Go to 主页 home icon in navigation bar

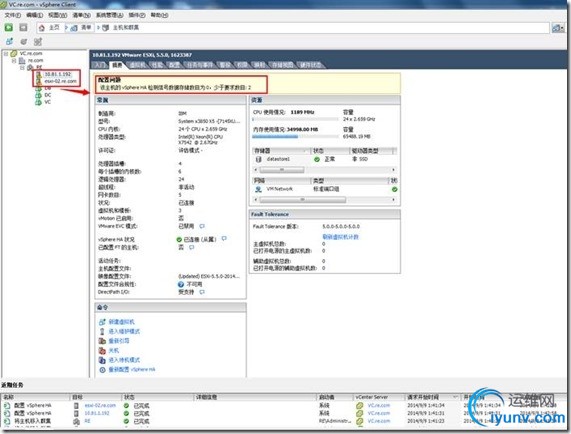[x=42, y=28]
